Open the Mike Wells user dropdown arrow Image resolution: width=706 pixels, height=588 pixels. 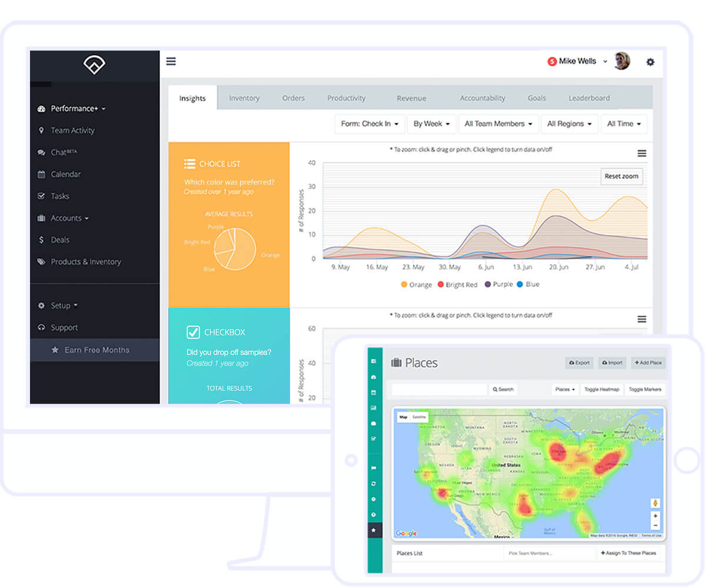(605, 62)
